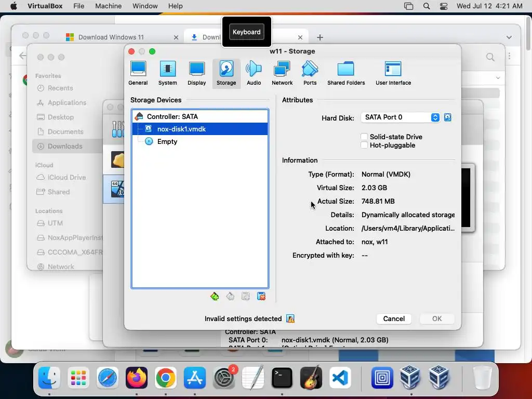Select the Controller: SATA row
The height and width of the screenshot is (399, 532).
(200, 116)
